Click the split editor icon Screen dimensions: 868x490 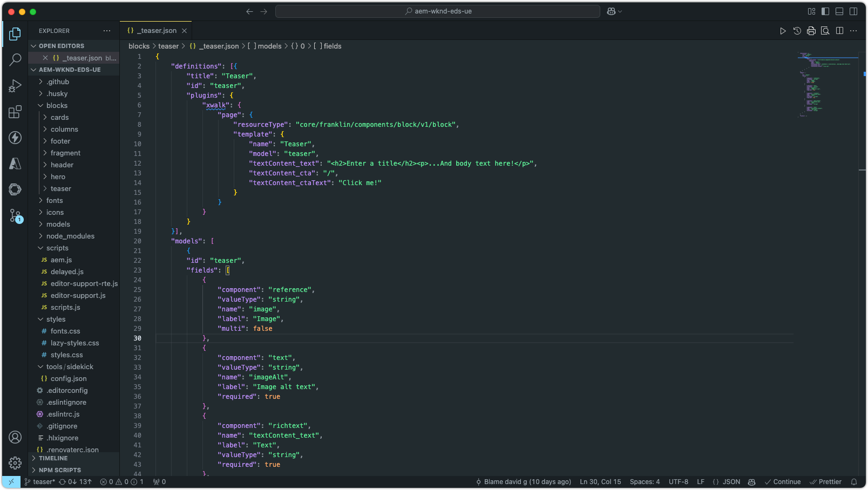coord(839,31)
